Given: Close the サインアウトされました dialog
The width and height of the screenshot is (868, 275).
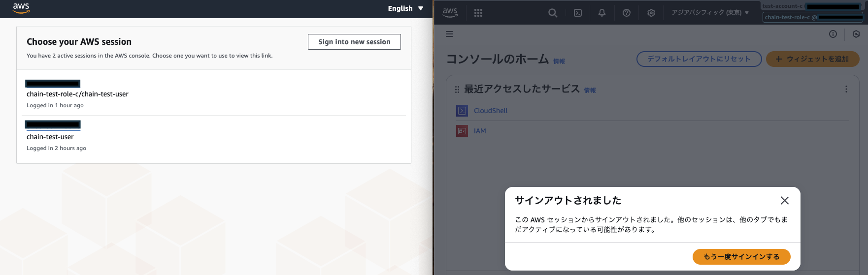Looking at the screenshot, I should [x=785, y=200].
